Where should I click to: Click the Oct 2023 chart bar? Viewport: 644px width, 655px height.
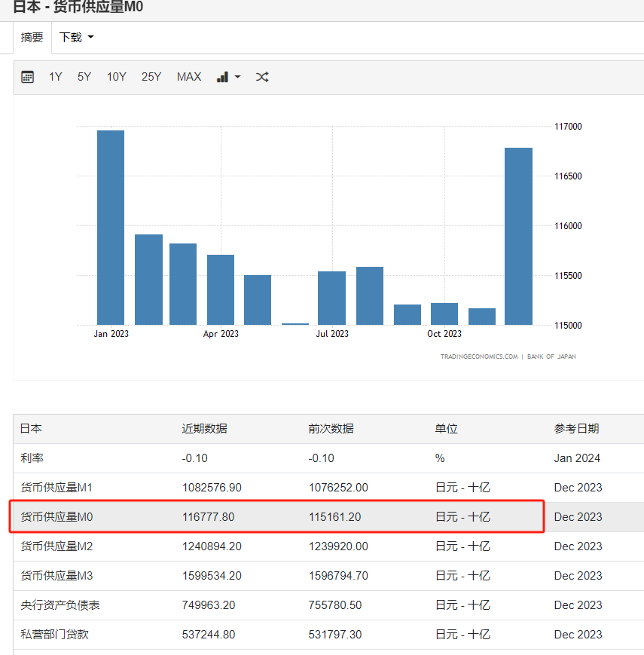click(444, 314)
